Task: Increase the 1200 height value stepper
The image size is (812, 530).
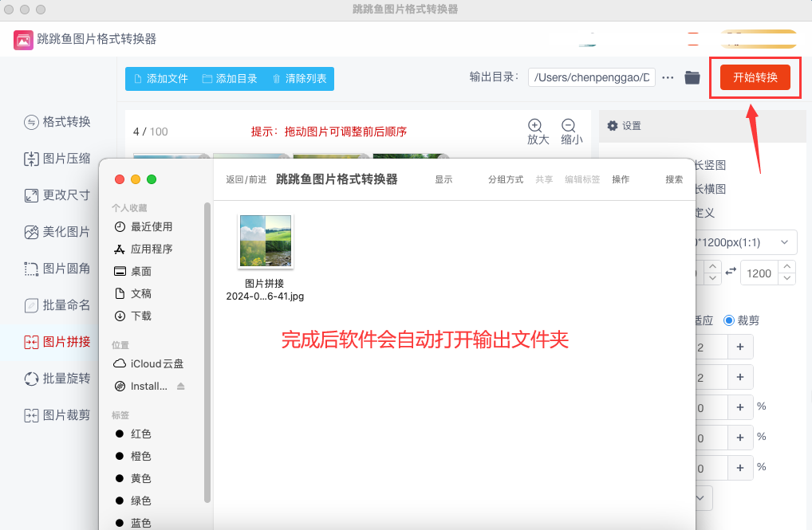Action: (x=787, y=267)
